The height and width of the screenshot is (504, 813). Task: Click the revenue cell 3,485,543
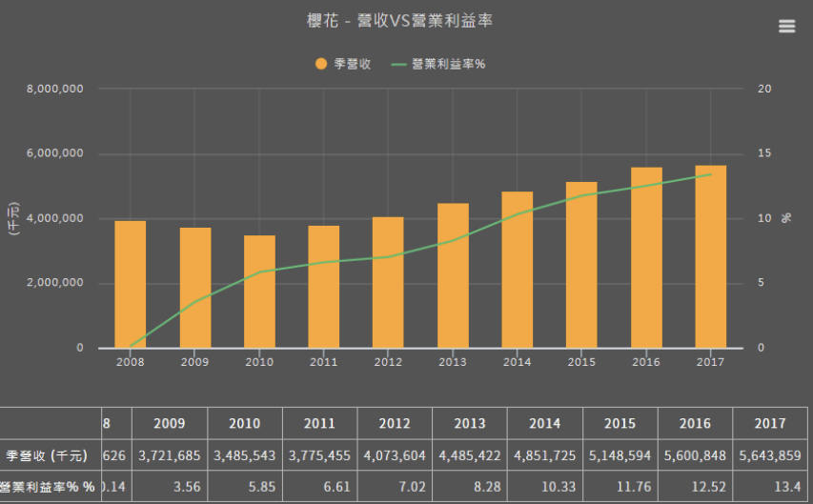coord(245,455)
